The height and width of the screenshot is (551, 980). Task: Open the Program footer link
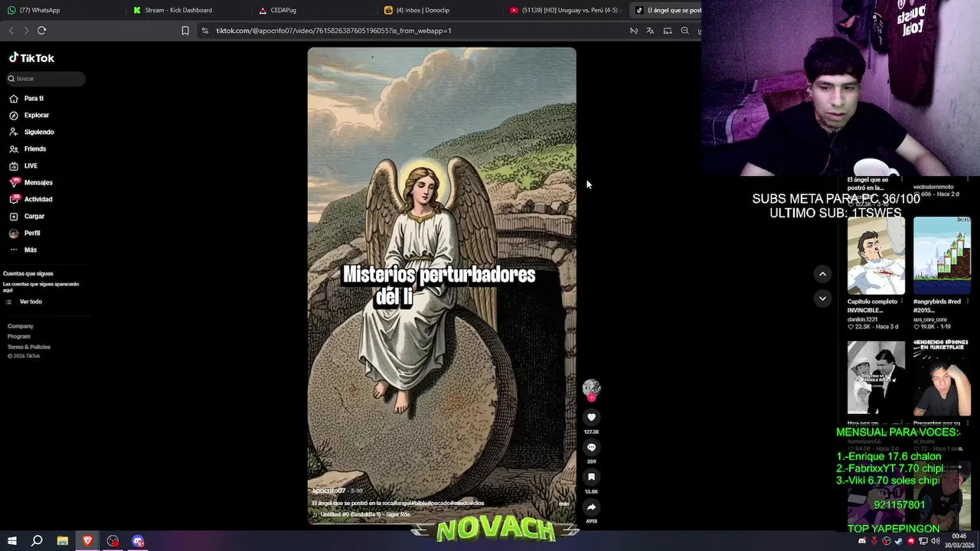coord(19,337)
